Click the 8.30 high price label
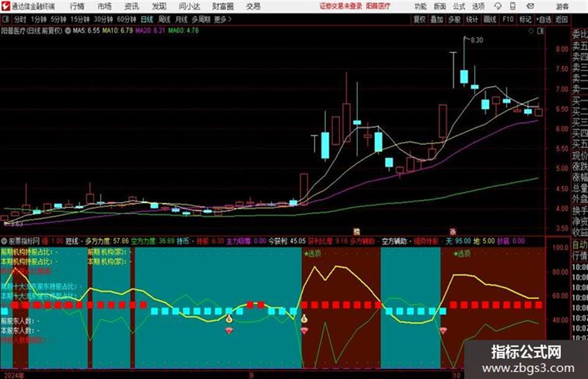This screenshot has height=379, width=588. coord(477,40)
